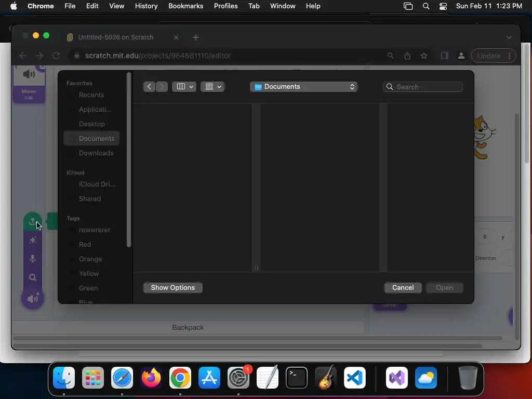Click Scratch surprise sound icon
Screen dimensions: 532x399
click(x=33, y=240)
